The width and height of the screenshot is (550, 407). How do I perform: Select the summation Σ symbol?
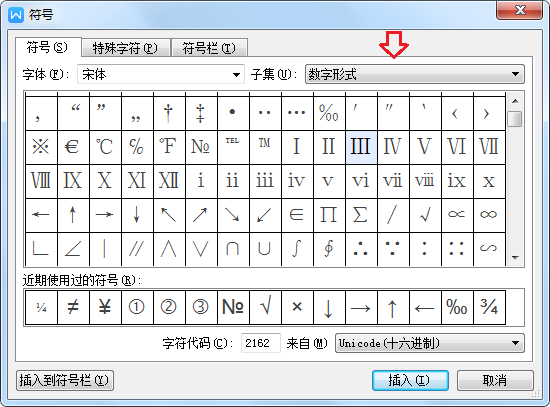coord(361,214)
